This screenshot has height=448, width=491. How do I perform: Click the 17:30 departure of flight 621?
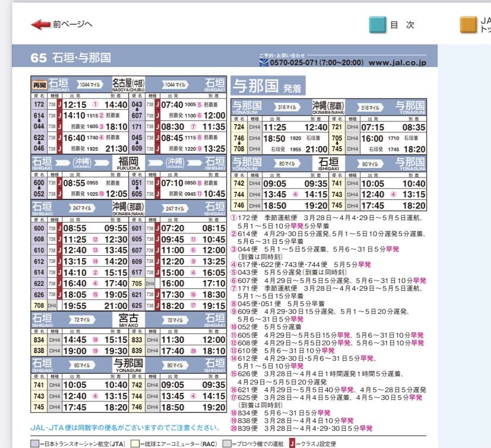(173, 294)
